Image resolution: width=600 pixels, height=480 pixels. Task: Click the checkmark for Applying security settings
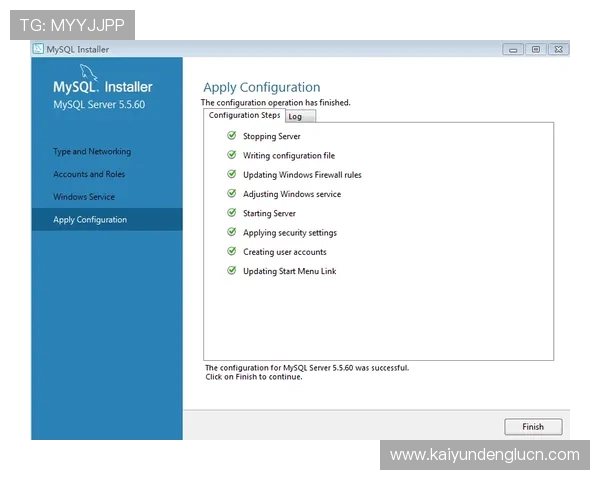pos(232,232)
